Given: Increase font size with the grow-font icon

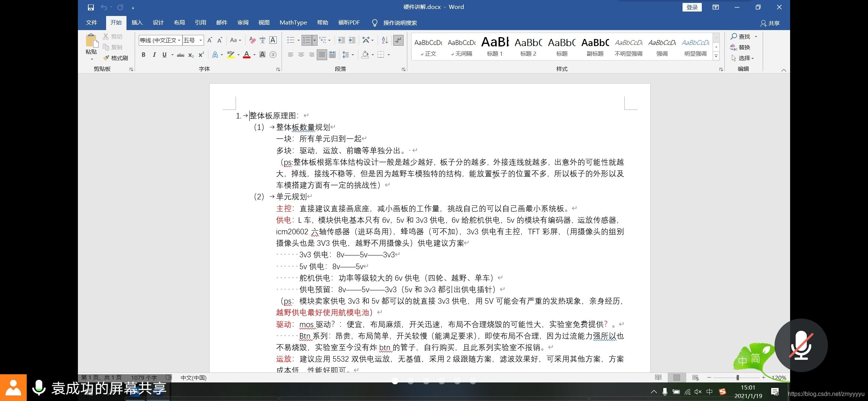Looking at the screenshot, I should coord(210,40).
